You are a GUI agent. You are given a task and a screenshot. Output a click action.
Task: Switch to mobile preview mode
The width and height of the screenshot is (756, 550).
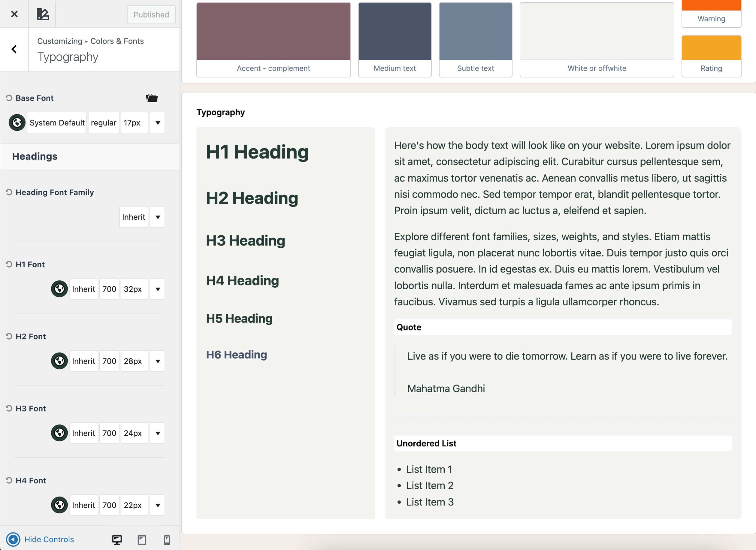tap(166, 539)
